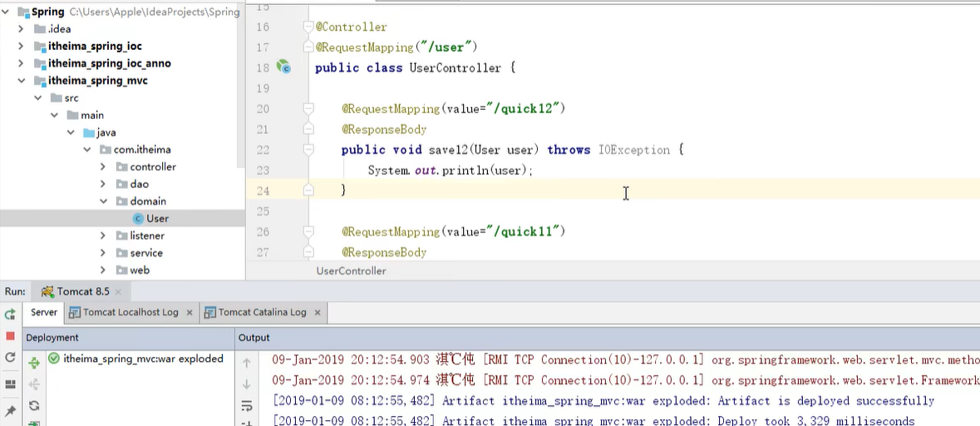Viewport: 980px width, 426px height.
Task: Click the greyed-out undeploy arrows icon
Action: click(x=34, y=384)
